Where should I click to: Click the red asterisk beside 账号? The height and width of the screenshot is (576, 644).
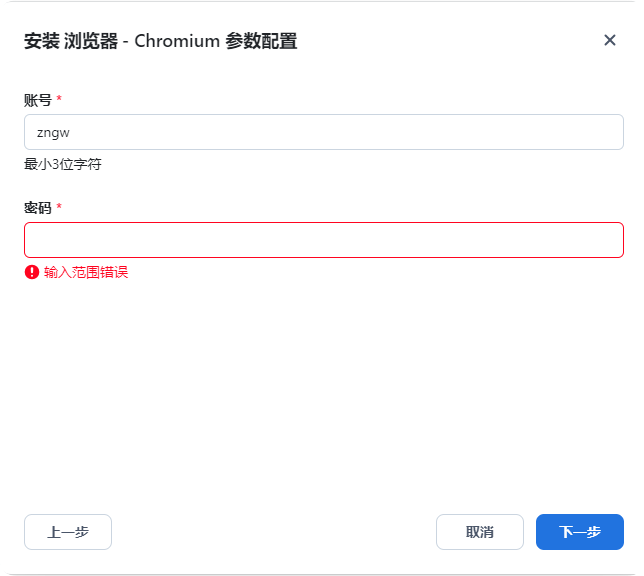coord(59,99)
